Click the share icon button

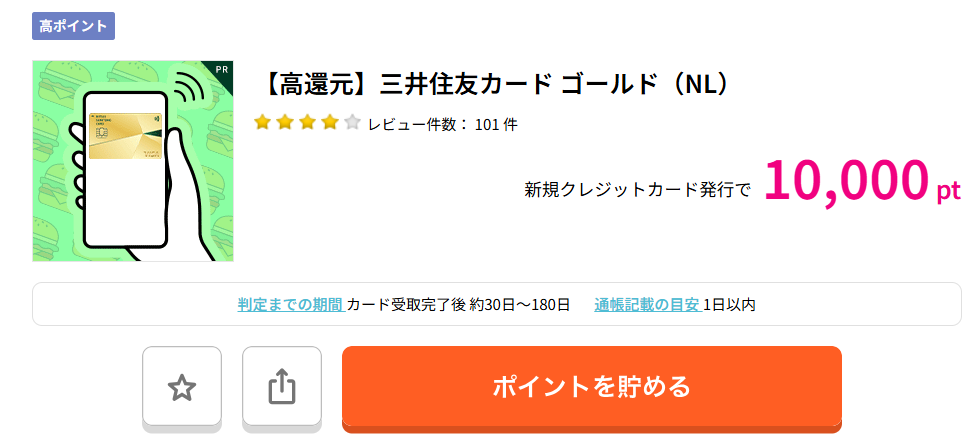pos(282,386)
